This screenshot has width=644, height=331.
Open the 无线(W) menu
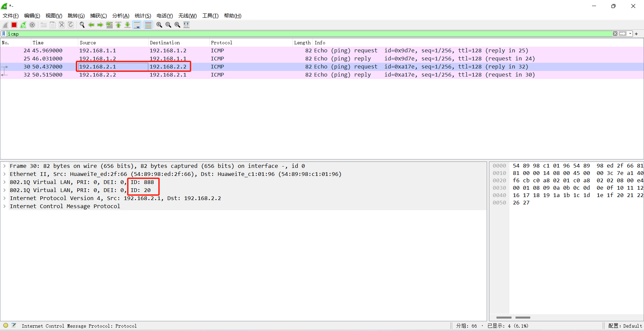coord(187,16)
